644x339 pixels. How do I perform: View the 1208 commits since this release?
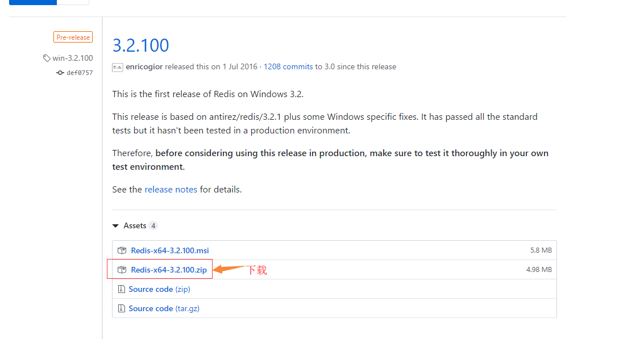(288, 66)
